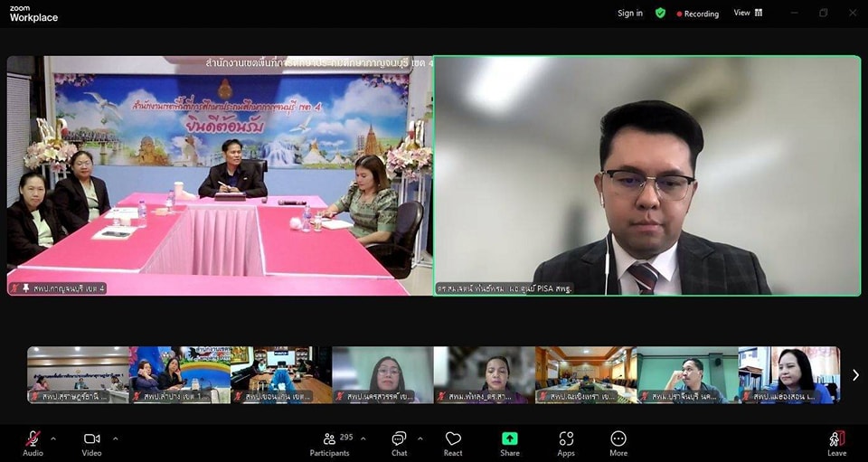868x462 pixels.
Task: Show next page of participant thumbnails
Action: point(855,375)
